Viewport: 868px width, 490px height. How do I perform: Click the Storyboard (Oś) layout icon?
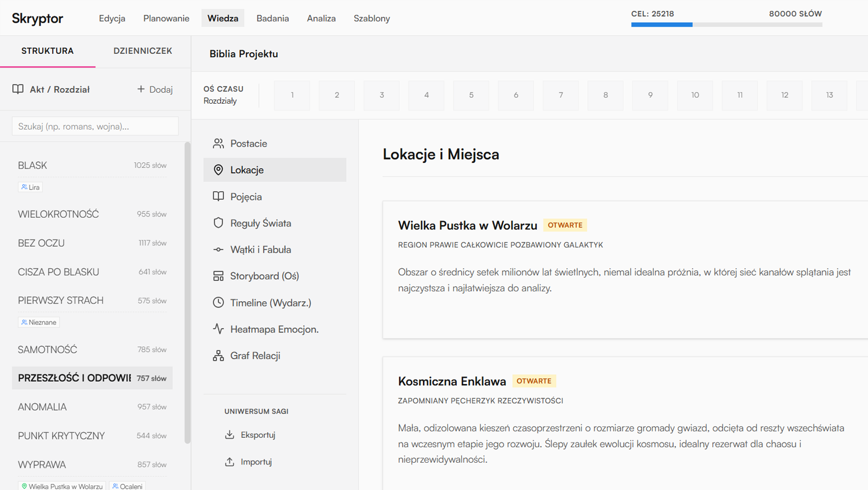218,276
